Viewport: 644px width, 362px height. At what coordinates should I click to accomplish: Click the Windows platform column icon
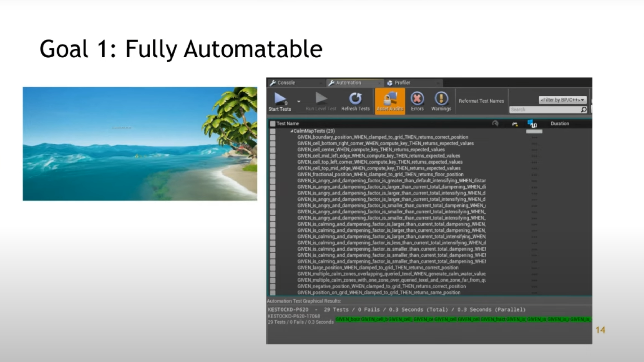(x=532, y=124)
